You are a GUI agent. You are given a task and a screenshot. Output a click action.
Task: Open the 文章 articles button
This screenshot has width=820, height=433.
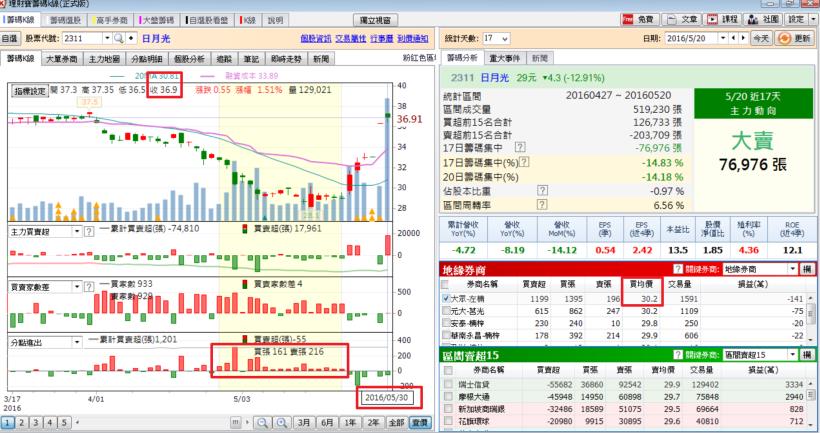coord(682,19)
